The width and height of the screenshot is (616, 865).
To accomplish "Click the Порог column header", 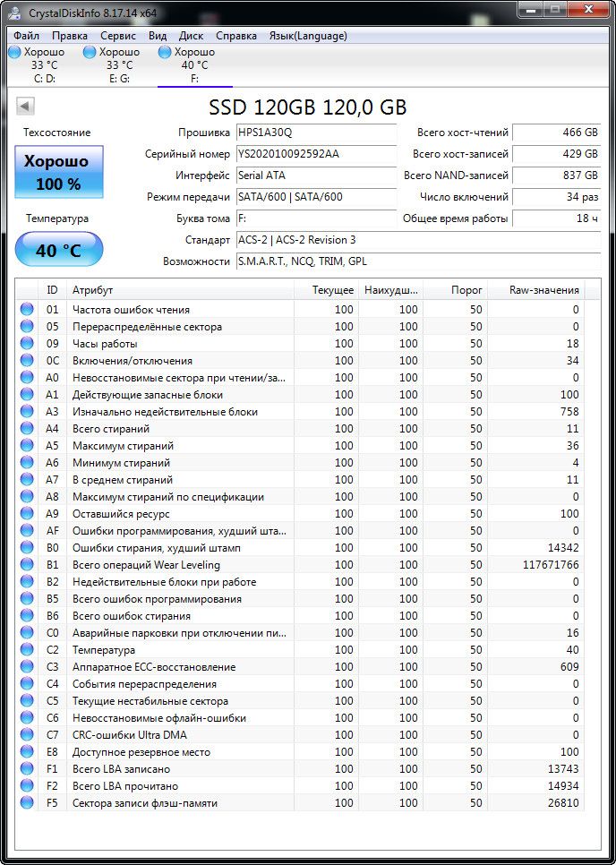I will (x=455, y=290).
